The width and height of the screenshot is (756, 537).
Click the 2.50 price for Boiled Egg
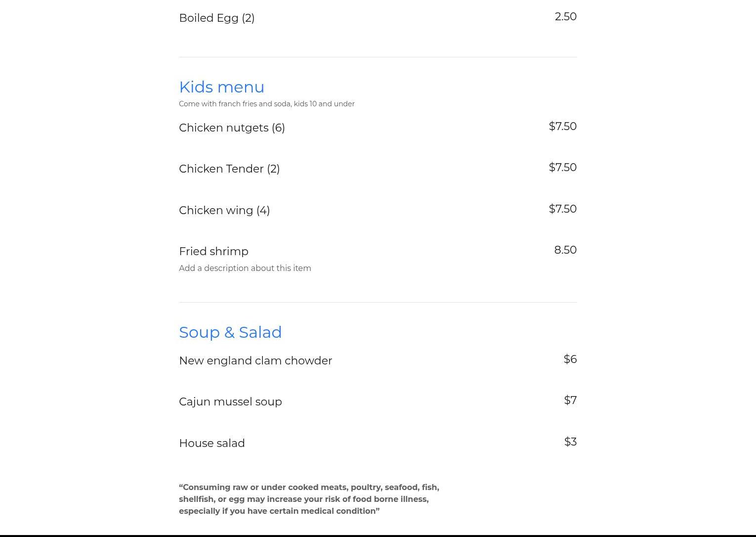pos(565,17)
